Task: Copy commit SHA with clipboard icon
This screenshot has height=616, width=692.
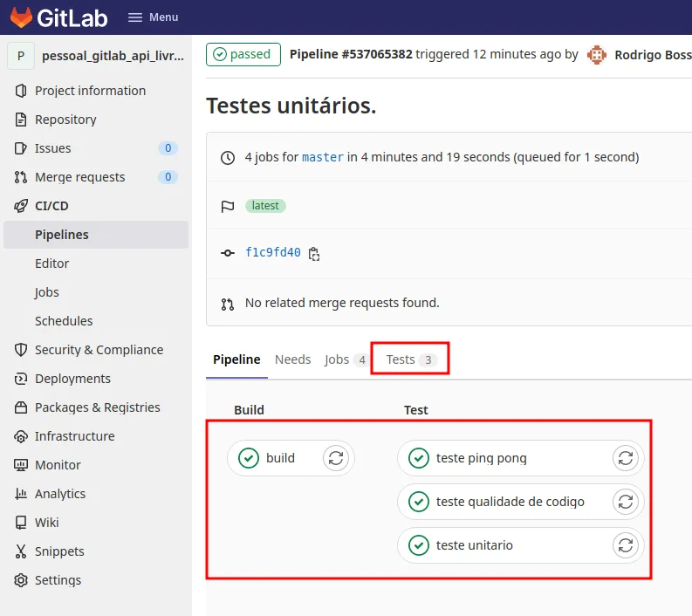Action: [x=314, y=254]
